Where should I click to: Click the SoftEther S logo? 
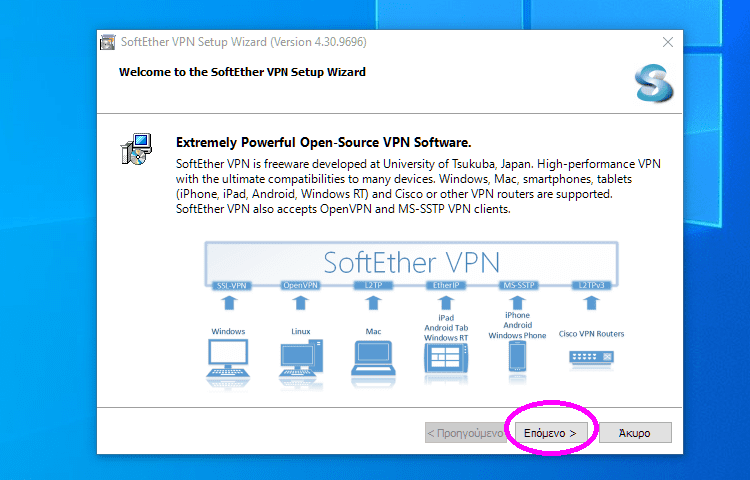tap(653, 83)
